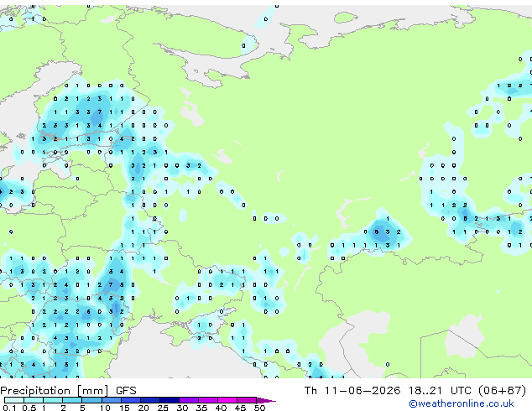This screenshot has height=411, width=532.
Task: Pick the 45–50 mm legend color swatch
Action: pyautogui.click(x=247, y=400)
